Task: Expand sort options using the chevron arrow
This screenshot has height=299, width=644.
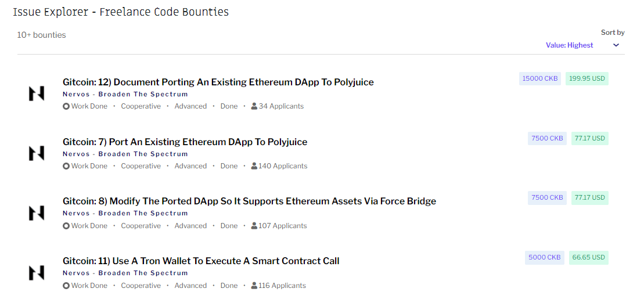Action: point(616,45)
